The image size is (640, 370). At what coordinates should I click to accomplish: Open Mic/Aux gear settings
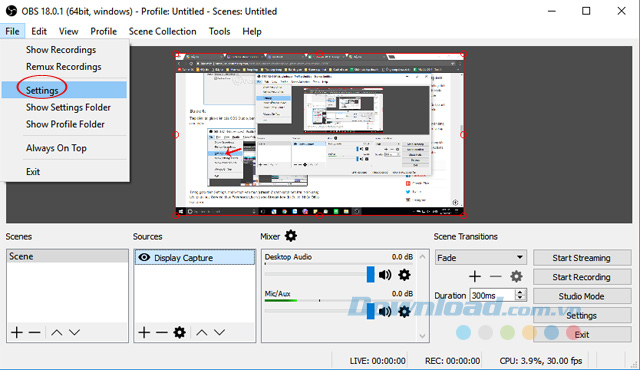coord(404,312)
